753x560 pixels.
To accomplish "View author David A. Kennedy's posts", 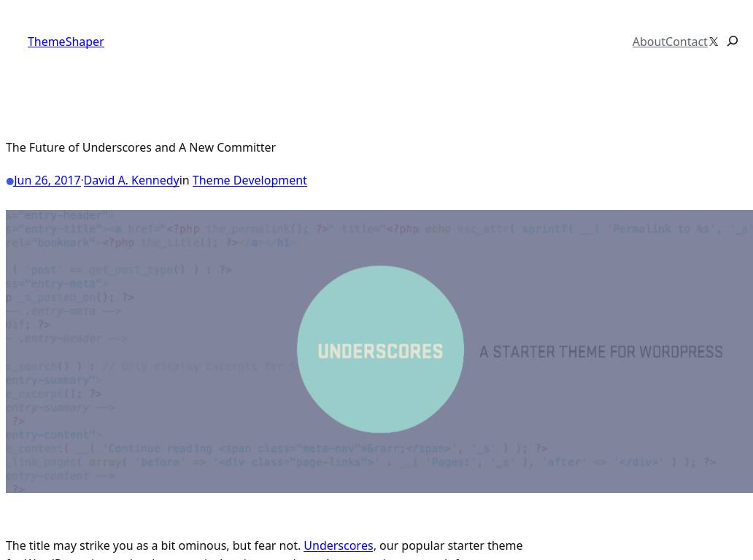I will click(131, 180).
